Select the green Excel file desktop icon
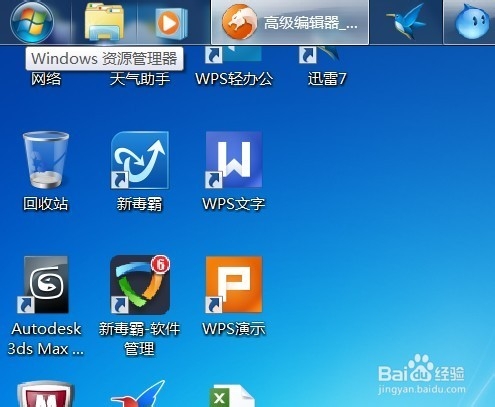495x407 pixels. [232, 396]
